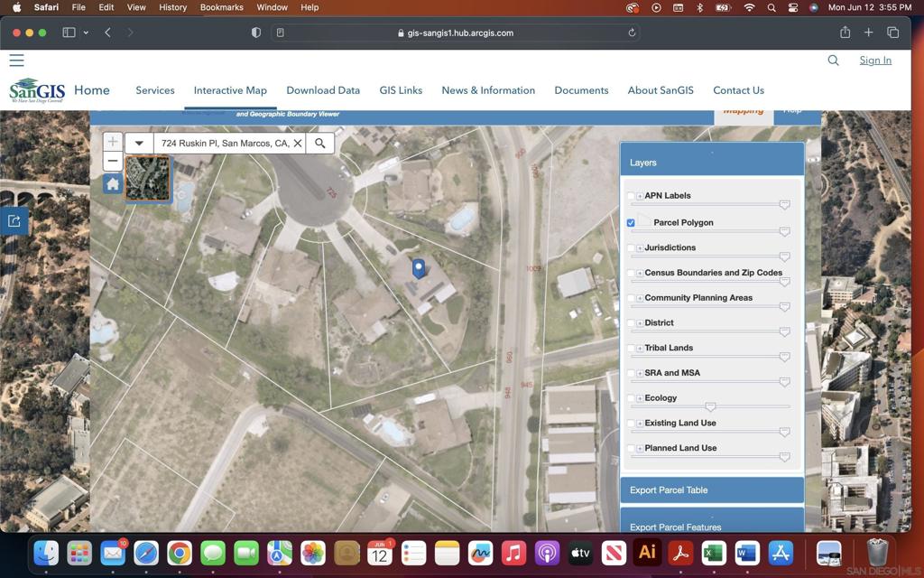
Task: Open the Safari History menu
Action: [x=172, y=7]
